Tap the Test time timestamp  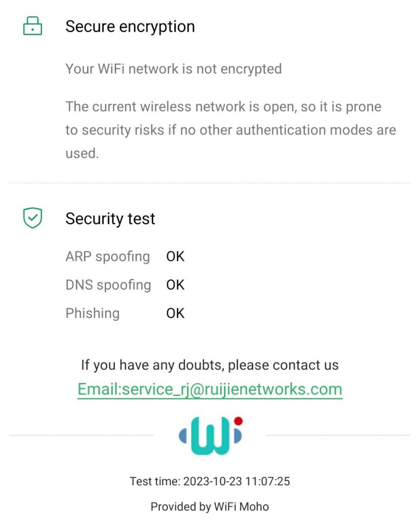(x=210, y=481)
